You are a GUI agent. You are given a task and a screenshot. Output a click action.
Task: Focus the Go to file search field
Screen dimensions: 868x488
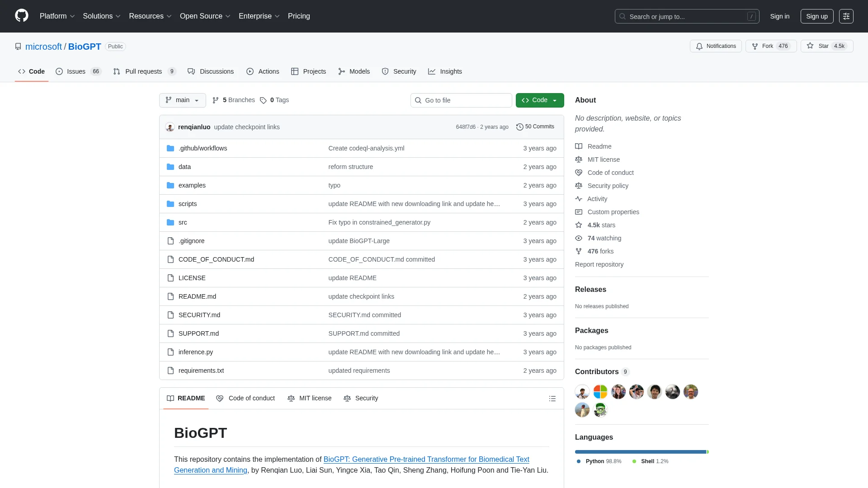point(461,100)
